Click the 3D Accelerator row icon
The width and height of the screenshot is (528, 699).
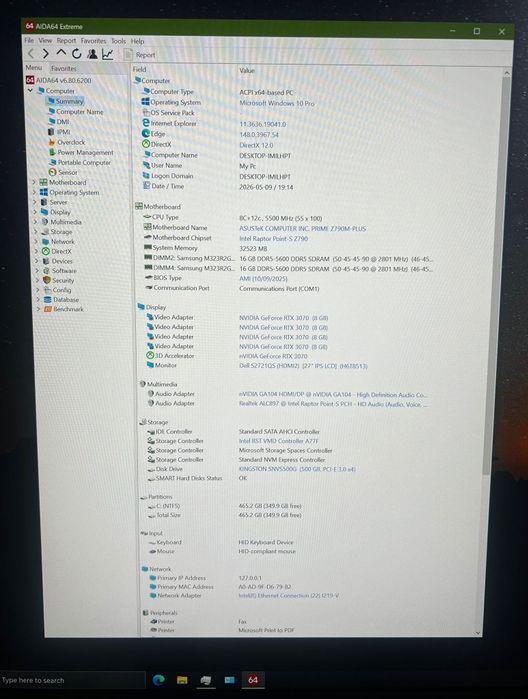click(150, 355)
